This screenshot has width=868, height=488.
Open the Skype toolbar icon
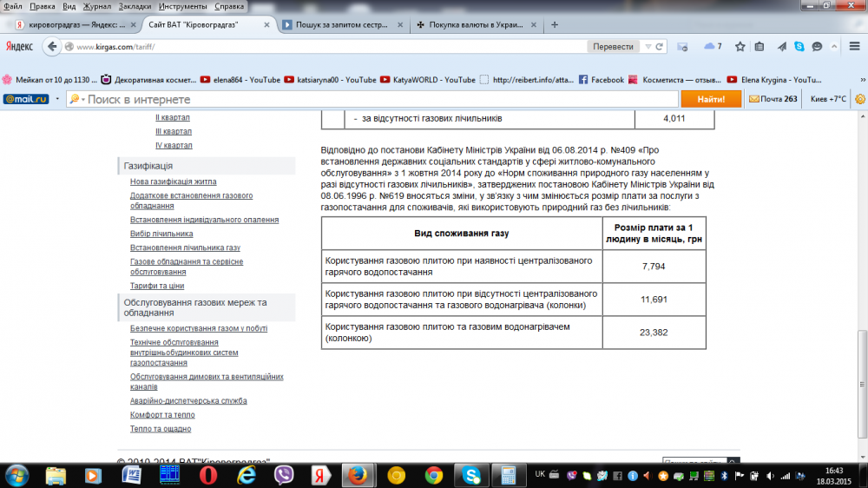[799, 47]
